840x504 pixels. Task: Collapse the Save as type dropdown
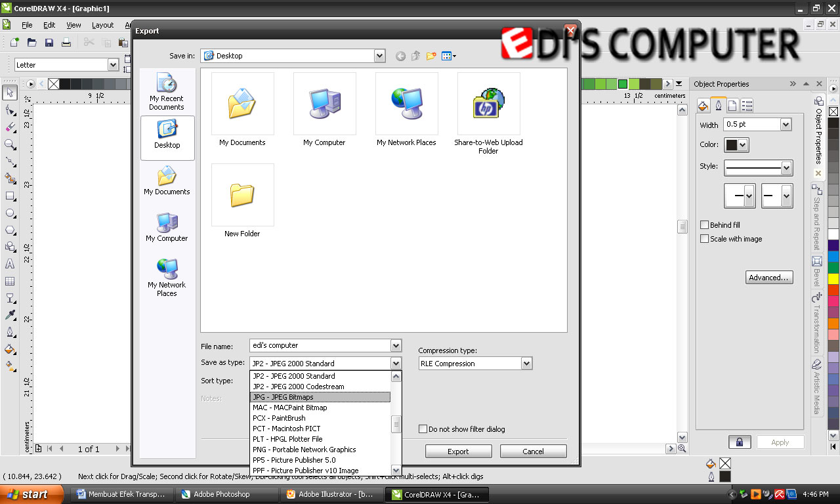tap(396, 364)
